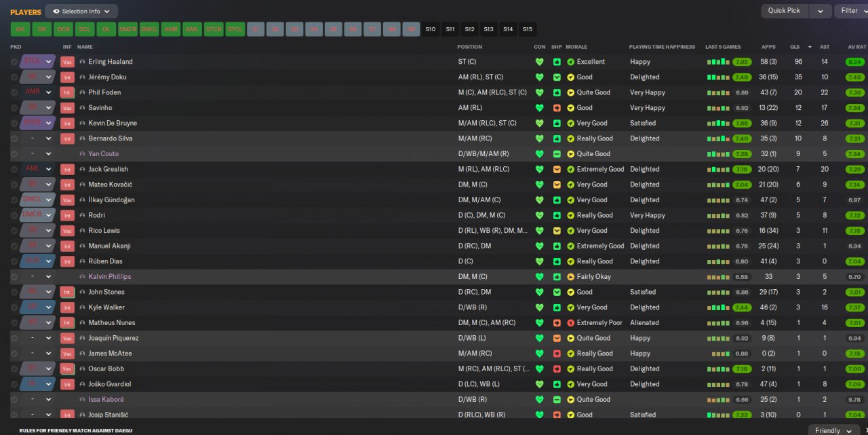The width and height of the screenshot is (868, 435).
Task: Click Haaland's last 5 games form bar
Action: (x=718, y=62)
